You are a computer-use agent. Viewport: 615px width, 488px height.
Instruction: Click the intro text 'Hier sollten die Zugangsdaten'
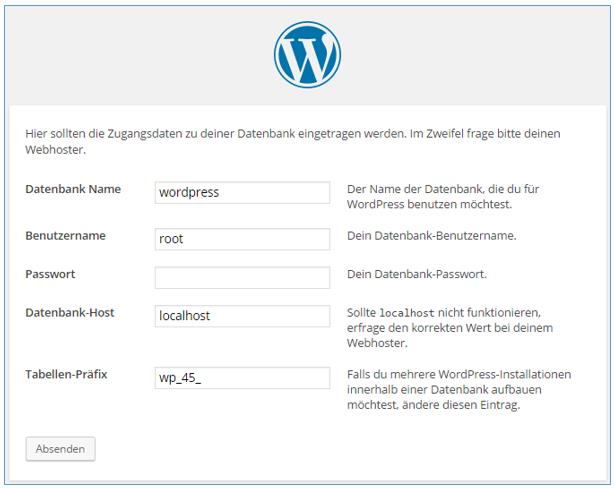[x=293, y=141]
